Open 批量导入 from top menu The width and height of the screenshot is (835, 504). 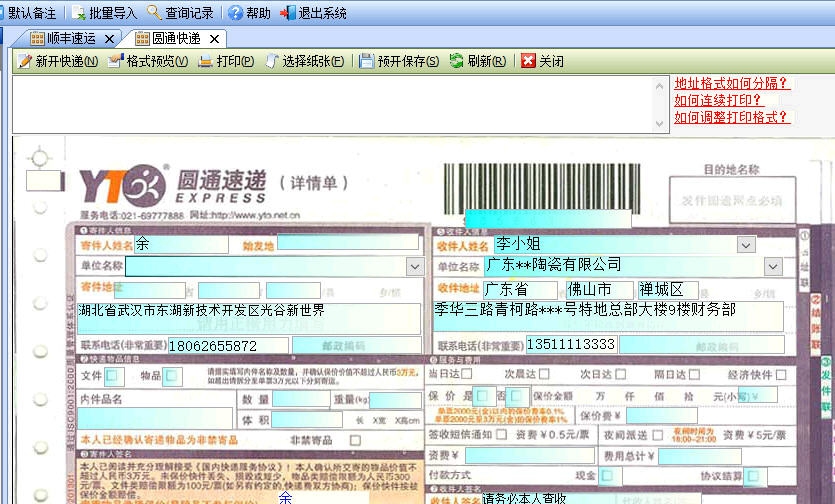[x=104, y=13]
